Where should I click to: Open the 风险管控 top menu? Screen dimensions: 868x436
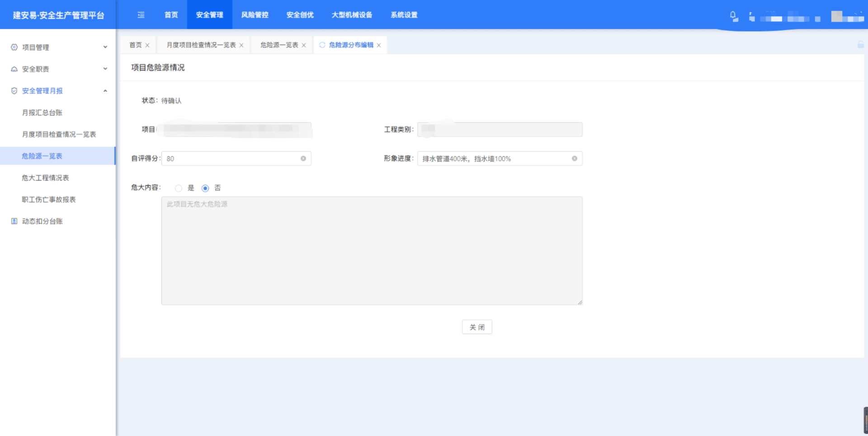coord(255,15)
